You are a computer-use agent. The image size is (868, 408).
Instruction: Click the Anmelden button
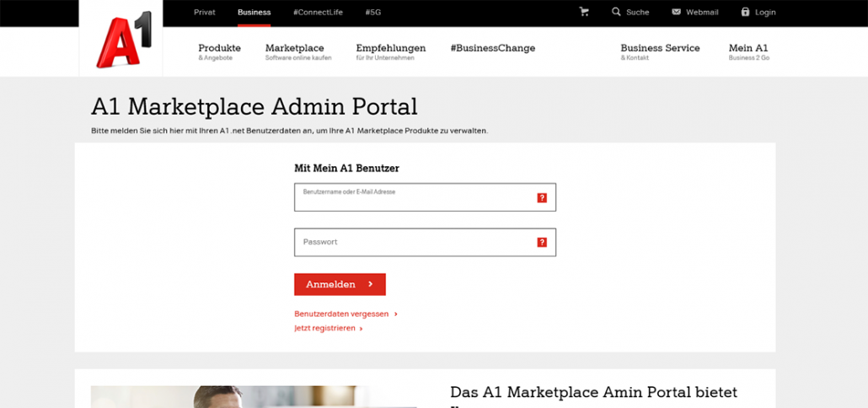(x=340, y=284)
